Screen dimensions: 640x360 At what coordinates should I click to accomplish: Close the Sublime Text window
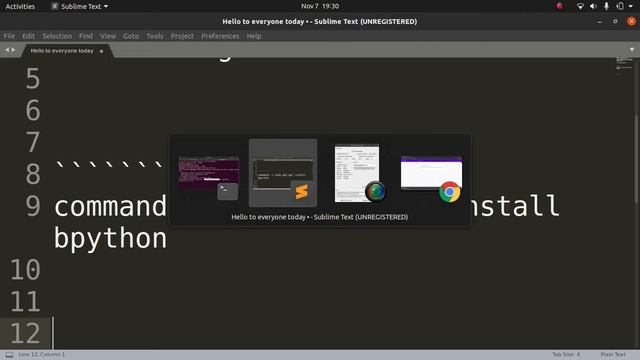pos(631,21)
